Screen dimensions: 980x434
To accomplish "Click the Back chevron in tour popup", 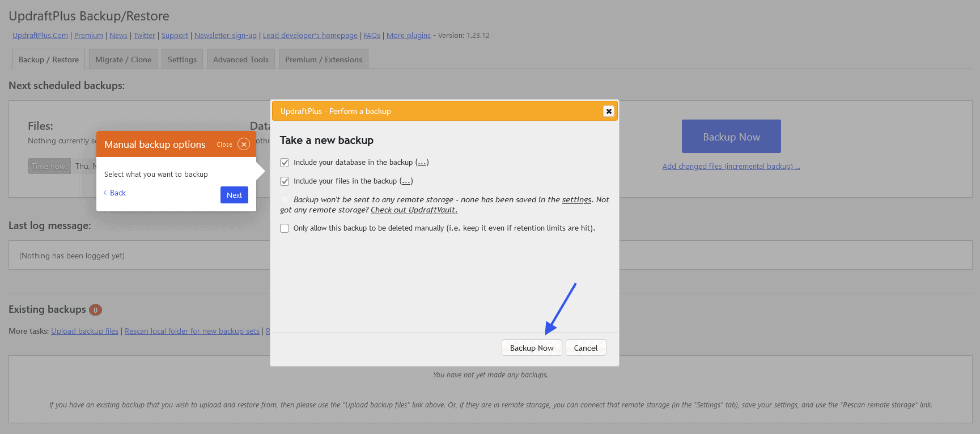I will tap(105, 193).
